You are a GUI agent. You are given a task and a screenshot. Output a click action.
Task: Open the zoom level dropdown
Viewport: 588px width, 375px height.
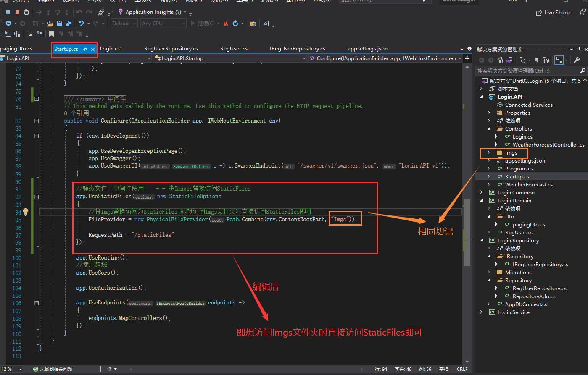(21, 369)
